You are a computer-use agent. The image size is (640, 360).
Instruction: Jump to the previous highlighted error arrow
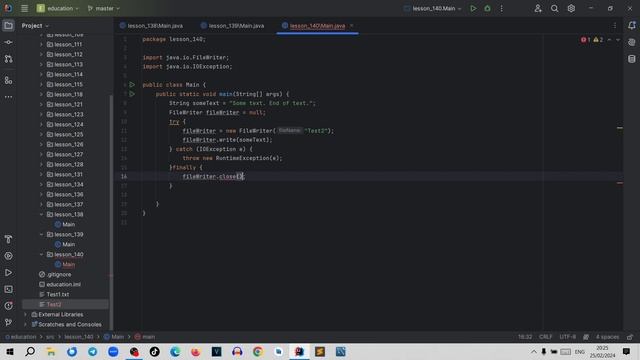[x=609, y=40]
